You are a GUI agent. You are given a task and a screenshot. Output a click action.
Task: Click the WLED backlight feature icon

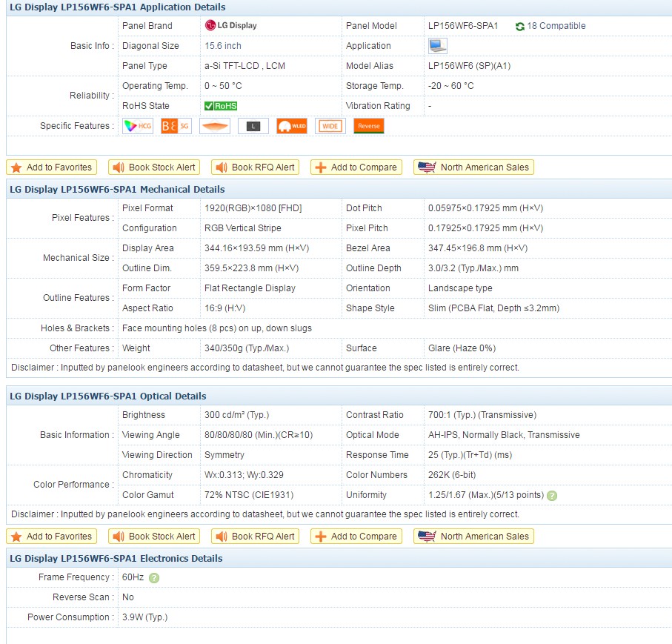292,126
